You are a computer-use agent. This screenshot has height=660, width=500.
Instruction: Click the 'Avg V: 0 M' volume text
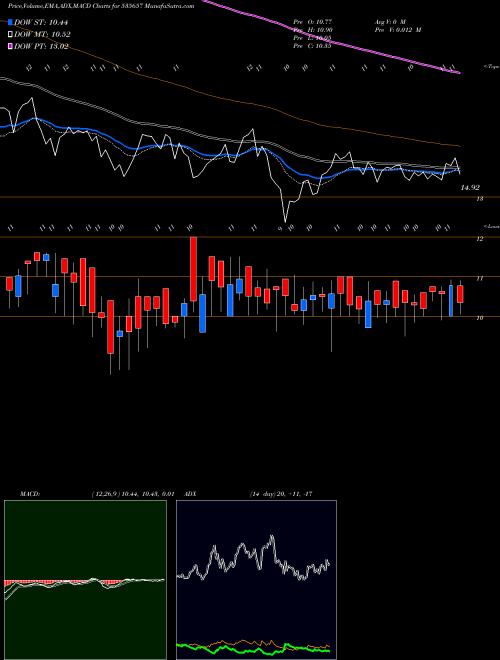coord(390,21)
